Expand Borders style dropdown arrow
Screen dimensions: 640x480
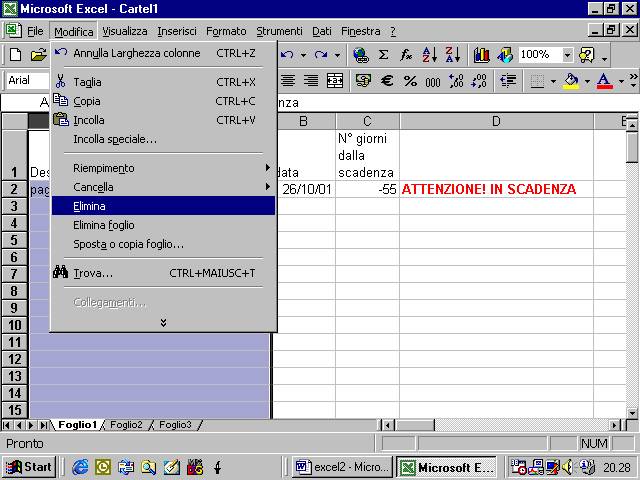553,81
